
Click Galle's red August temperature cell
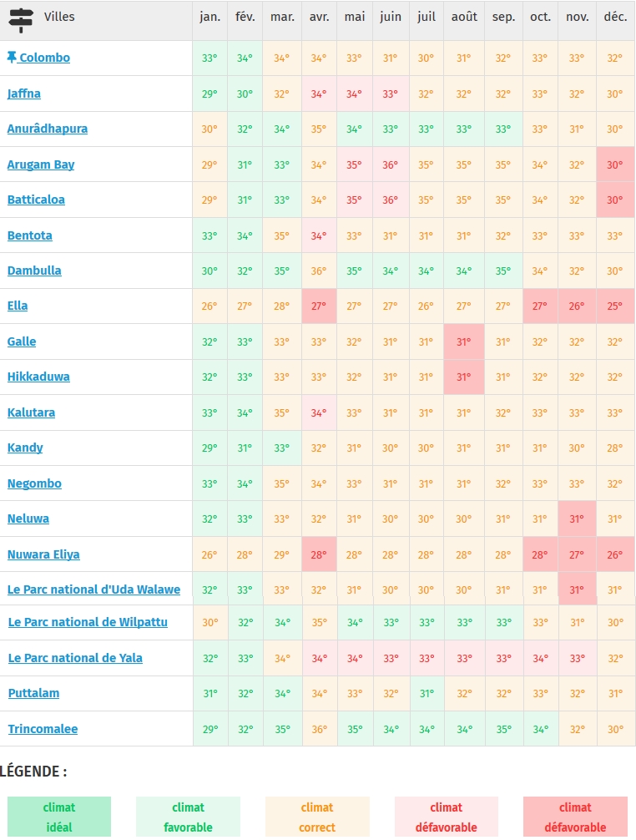464,342
